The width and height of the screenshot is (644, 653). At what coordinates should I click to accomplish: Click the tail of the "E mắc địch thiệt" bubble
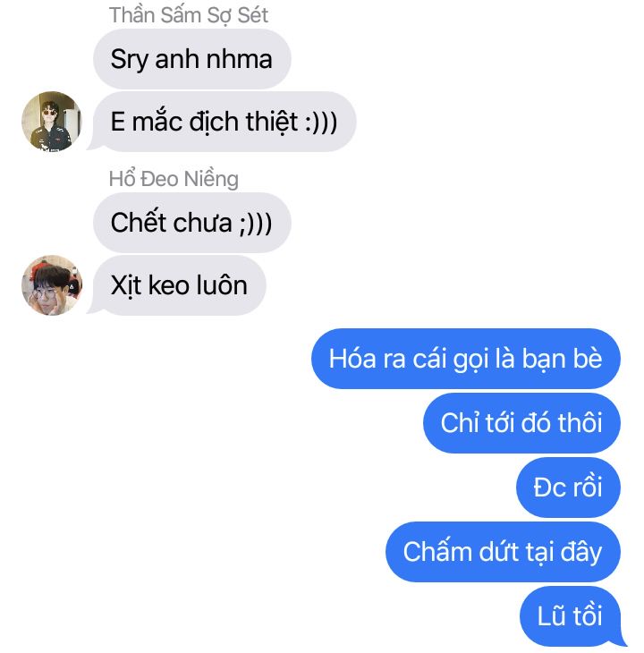pos(94,145)
